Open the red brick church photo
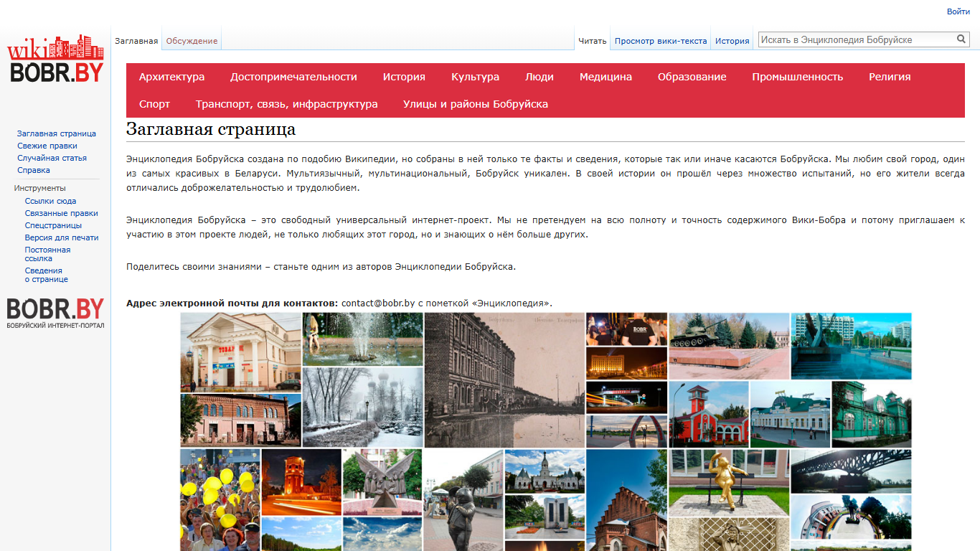Image resolution: width=980 pixels, height=551 pixels. click(x=626, y=500)
